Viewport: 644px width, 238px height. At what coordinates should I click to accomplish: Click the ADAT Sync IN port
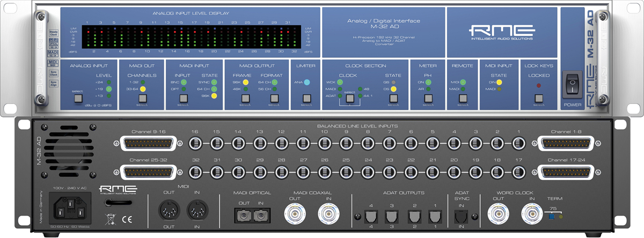[460, 215]
